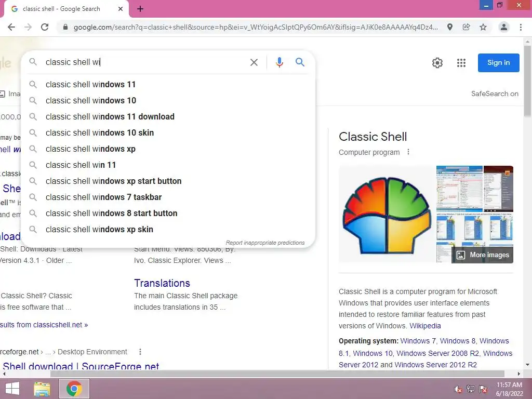532x399 pixels.
Task: Click the horizontal scrollbar thumb
Action: click(x=277, y=374)
